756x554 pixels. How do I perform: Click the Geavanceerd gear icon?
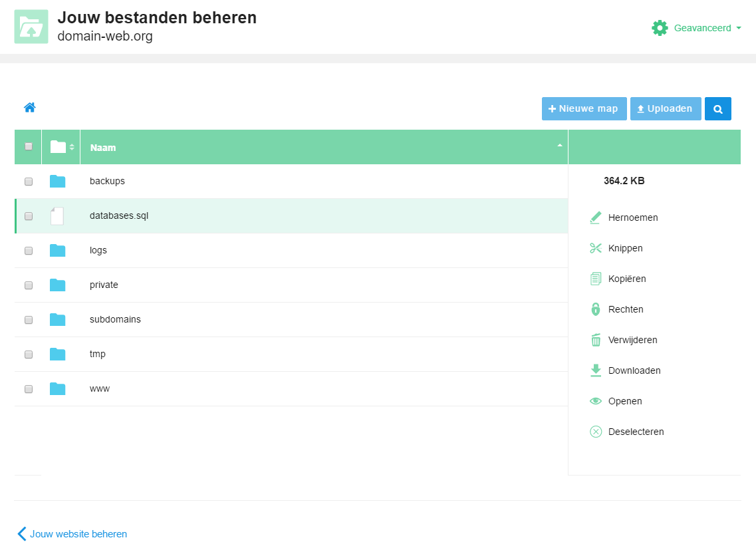click(660, 28)
